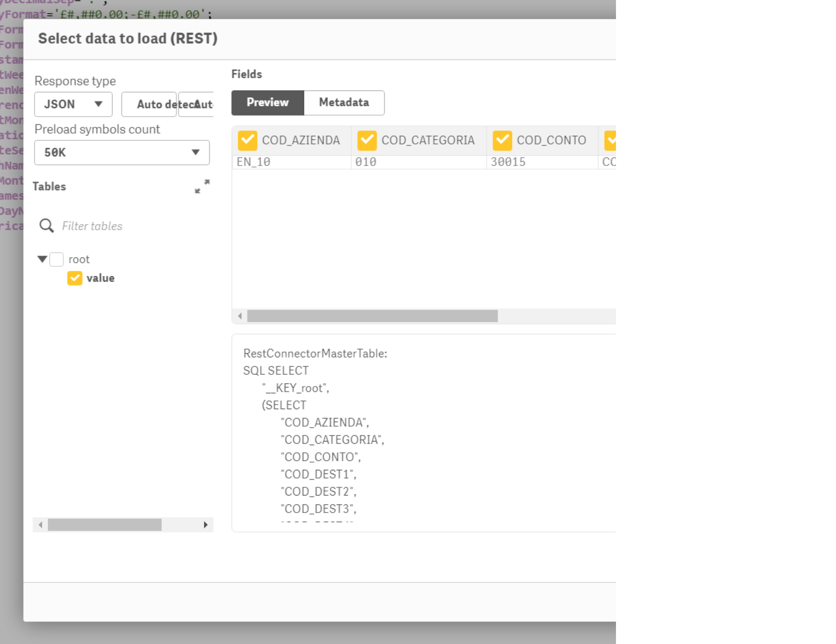Click the Tables scrollbar left arrow
The width and height of the screenshot is (836, 644).
click(40, 525)
